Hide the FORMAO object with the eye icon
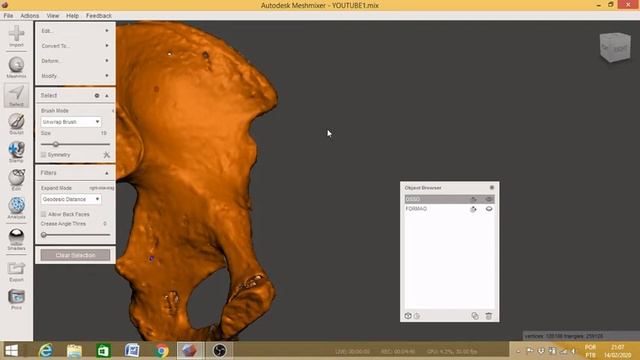Image resolution: width=640 pixels, height=360 pixels. (489, 209)
